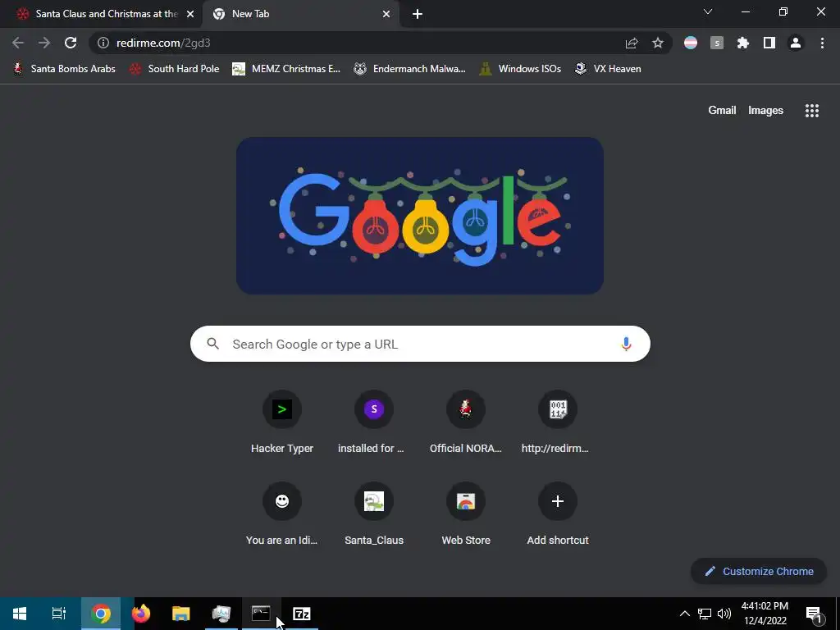Click the magnifier icon in search box
Viewport: 840px width, 630px height.
pos(213,344)
